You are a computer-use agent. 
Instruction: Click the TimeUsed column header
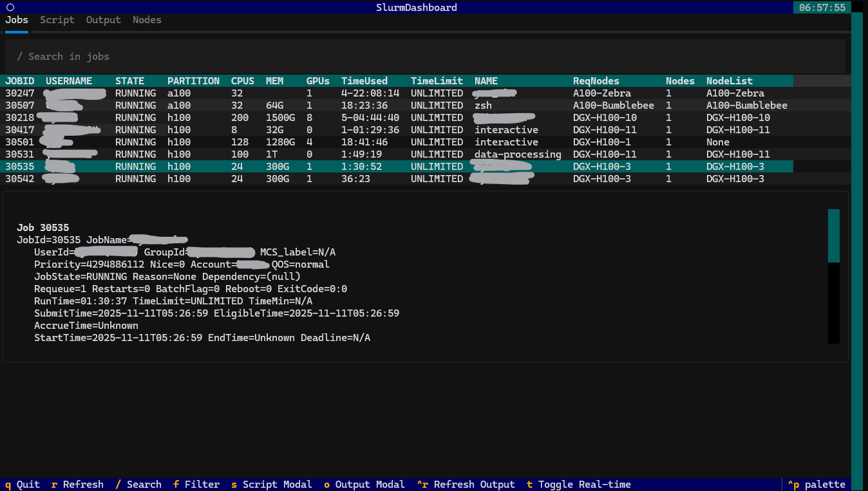(364, 81)
